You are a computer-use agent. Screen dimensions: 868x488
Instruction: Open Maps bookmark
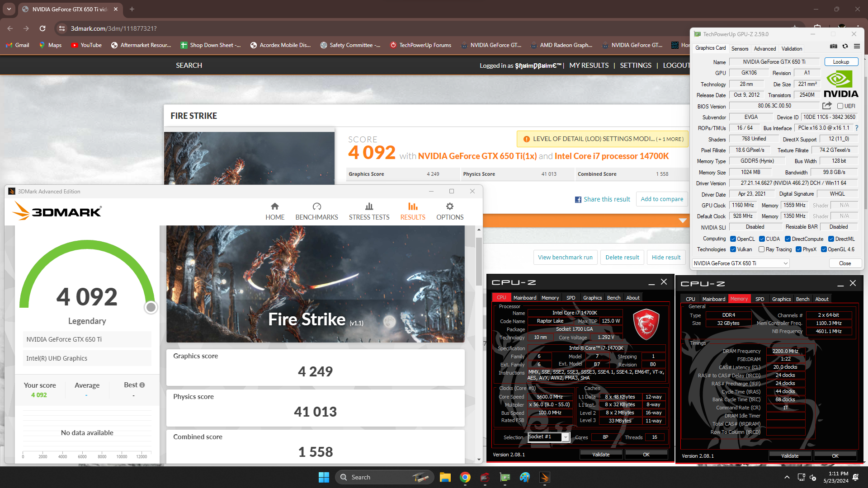point(50,45)
